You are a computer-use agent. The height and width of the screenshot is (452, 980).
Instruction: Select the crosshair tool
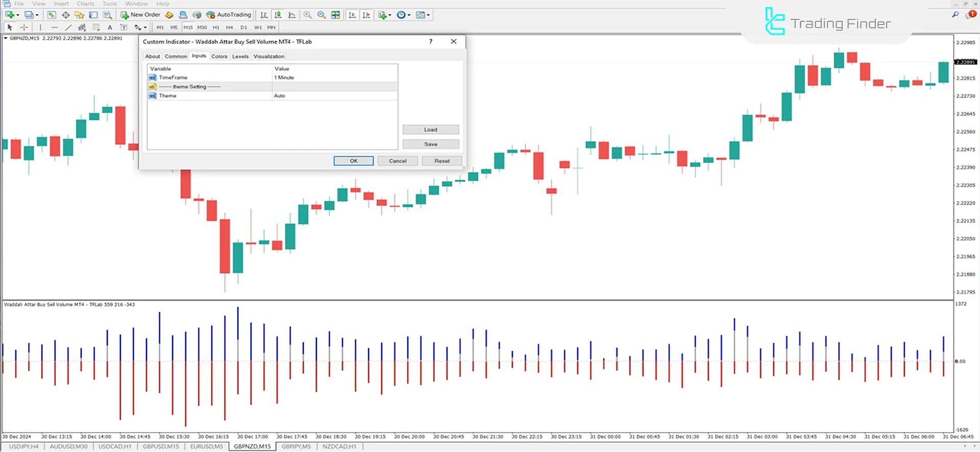(24, 28)
